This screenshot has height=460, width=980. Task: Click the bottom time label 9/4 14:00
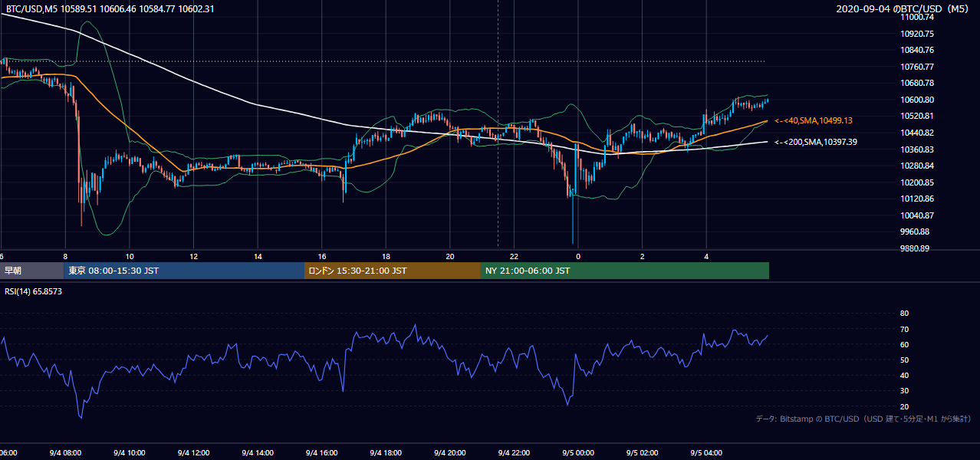pos(258,453)
